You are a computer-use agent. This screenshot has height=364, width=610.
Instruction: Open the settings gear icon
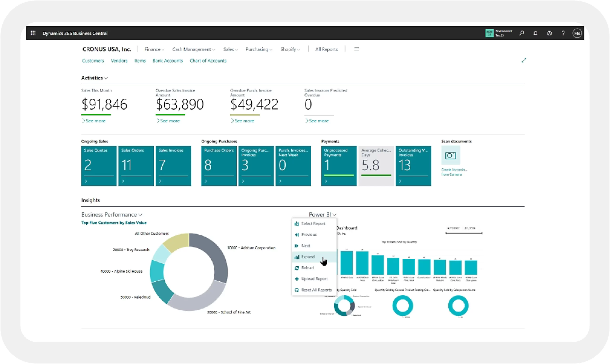click(x=549, y=33)
